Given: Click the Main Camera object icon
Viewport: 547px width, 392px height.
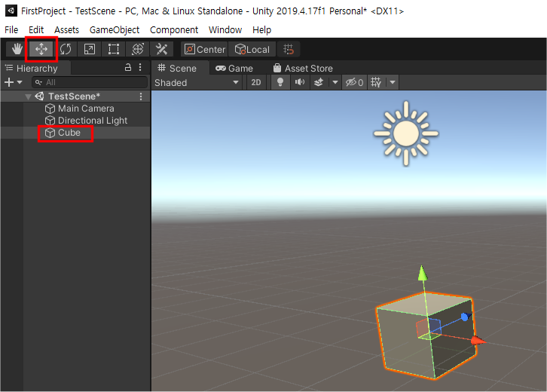Looking at the screenshot, I should [x=50, y=109].
